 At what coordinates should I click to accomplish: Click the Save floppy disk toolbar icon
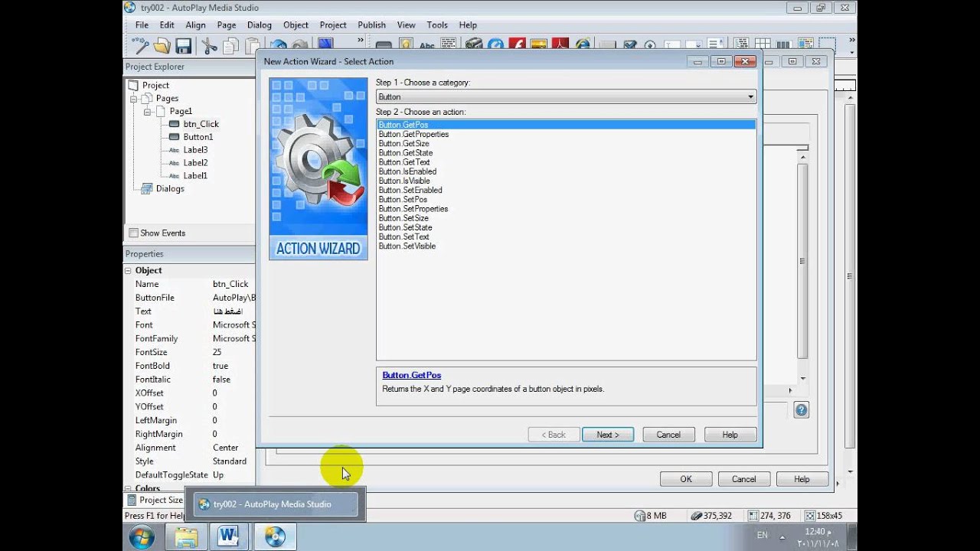tap(184, 46)
